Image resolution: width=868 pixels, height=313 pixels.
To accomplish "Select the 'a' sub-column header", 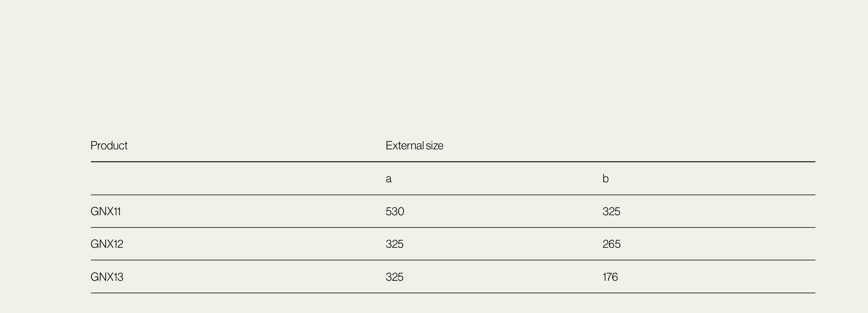I will [388, 179].
